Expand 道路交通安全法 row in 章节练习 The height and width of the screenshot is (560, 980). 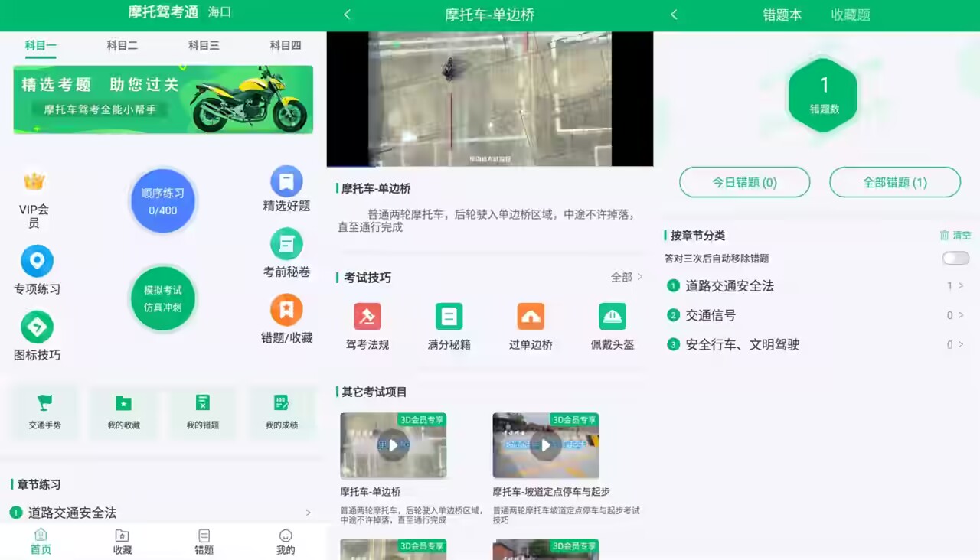point(163,513)
